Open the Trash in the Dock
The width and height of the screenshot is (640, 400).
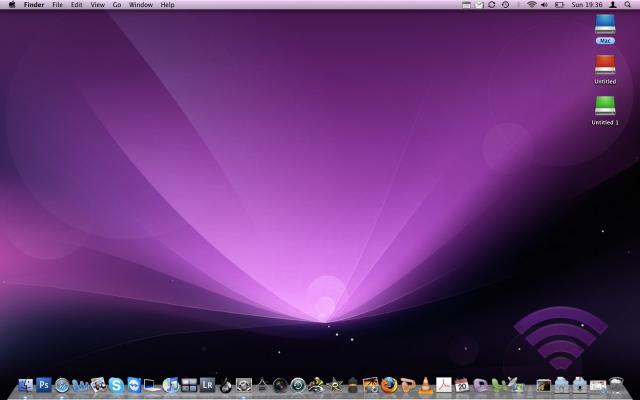coord(617,385)
